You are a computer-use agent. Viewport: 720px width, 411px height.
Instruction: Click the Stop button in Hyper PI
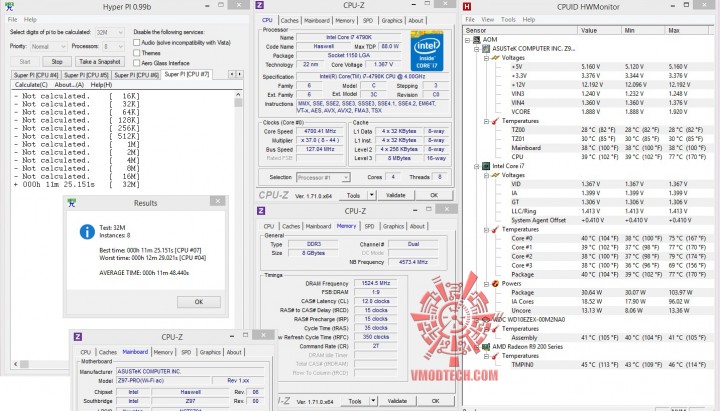pyautogui.click(x=57, y=62)
